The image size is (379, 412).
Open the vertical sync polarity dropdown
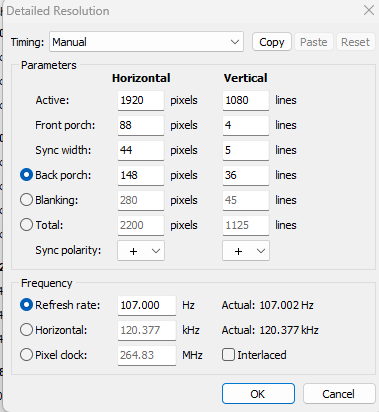pyautogui.click(x=246, y=251)
